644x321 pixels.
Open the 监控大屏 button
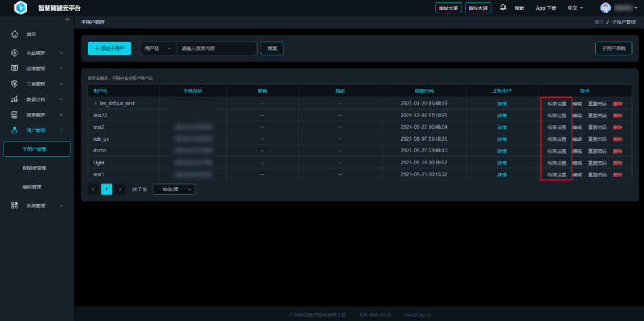(x=478, y=8)
